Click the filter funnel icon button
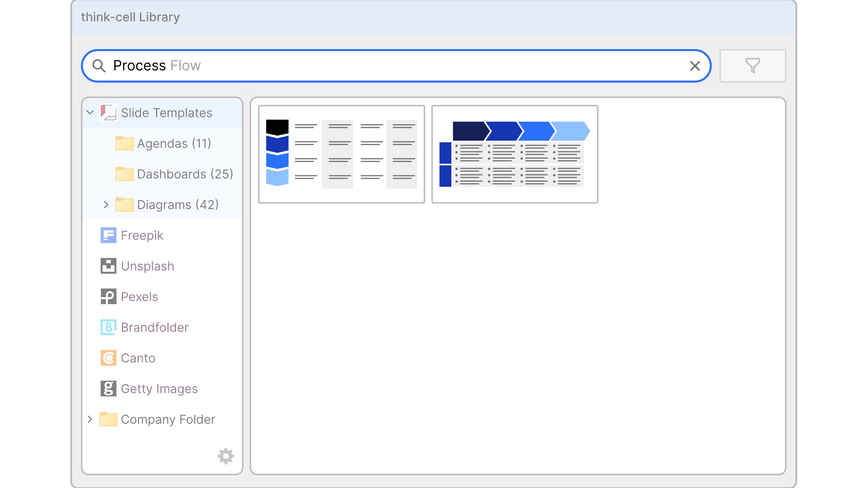 [752, 66]
